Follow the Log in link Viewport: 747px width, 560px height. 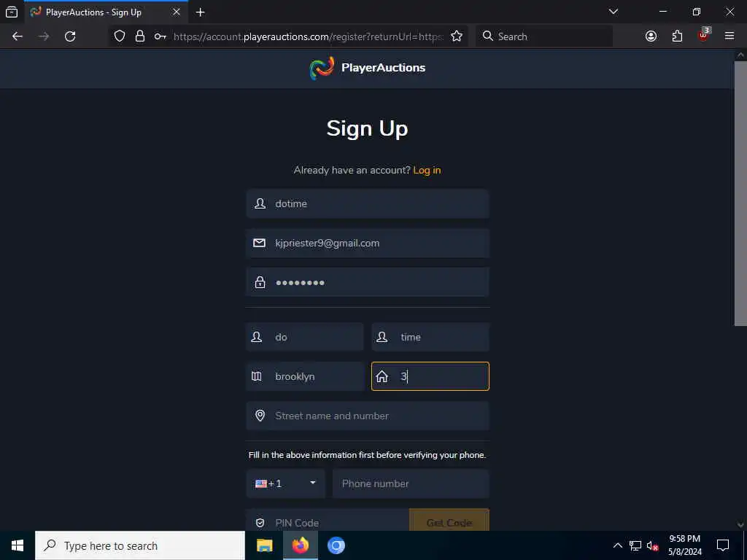[427, 171]
